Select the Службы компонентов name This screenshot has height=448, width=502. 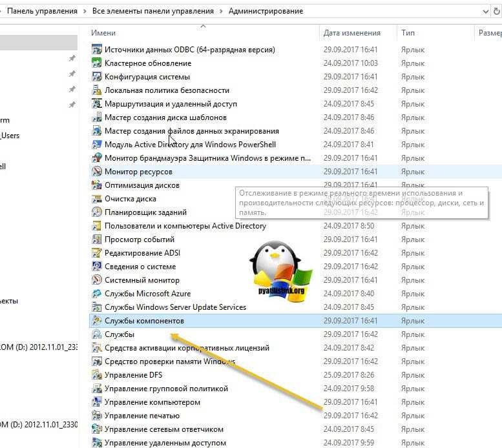click(144, 321)
